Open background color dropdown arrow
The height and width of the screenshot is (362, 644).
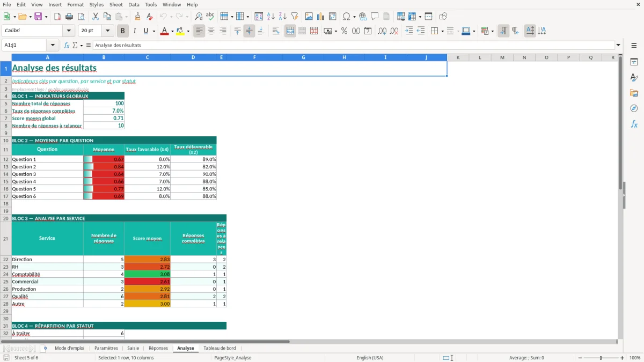point(188,31)
